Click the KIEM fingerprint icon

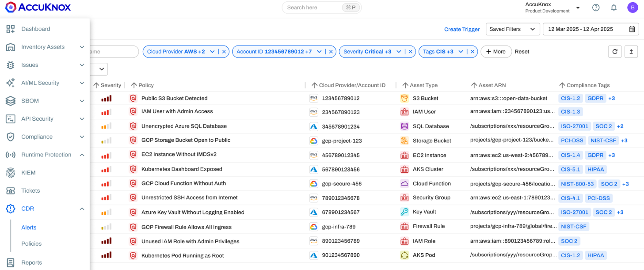pyautogui.click(x=11, y=173)
